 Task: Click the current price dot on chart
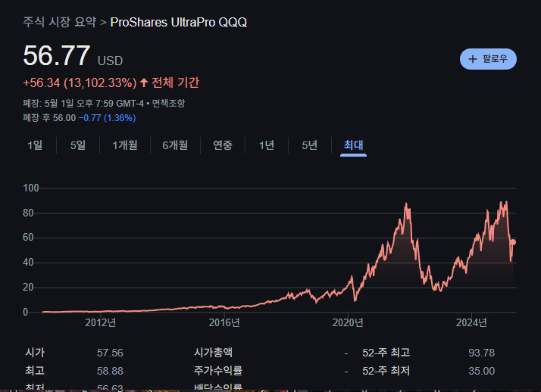pos(513,242)
